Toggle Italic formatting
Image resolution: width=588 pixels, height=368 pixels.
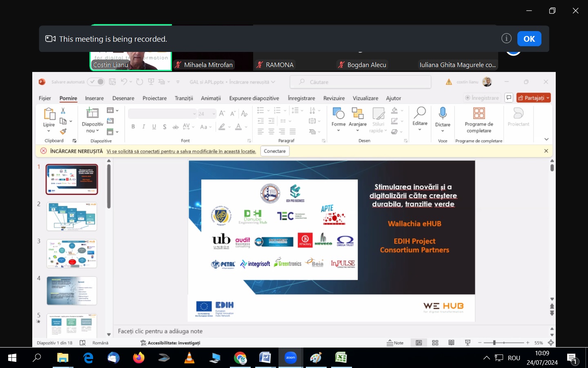(144, 127)
